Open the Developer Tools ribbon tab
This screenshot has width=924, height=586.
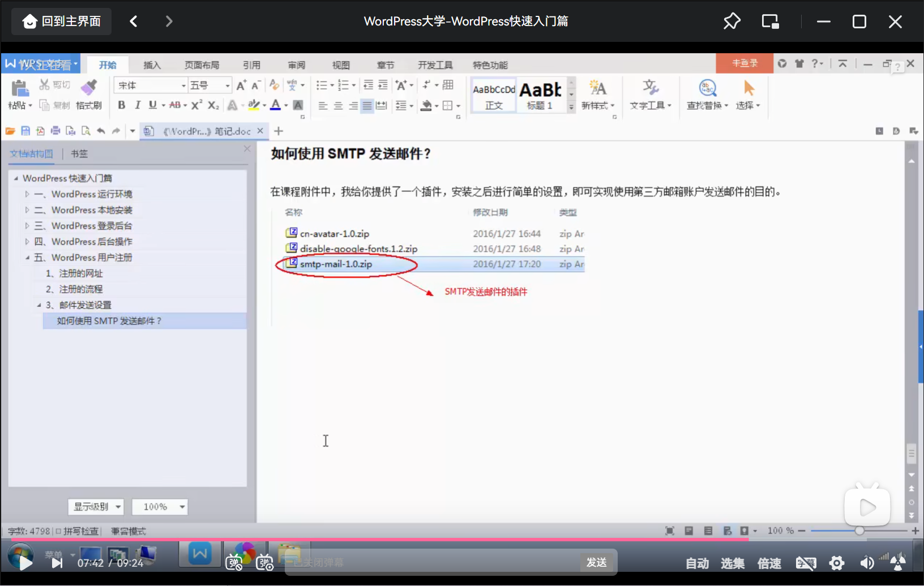[x=435, y=65]
